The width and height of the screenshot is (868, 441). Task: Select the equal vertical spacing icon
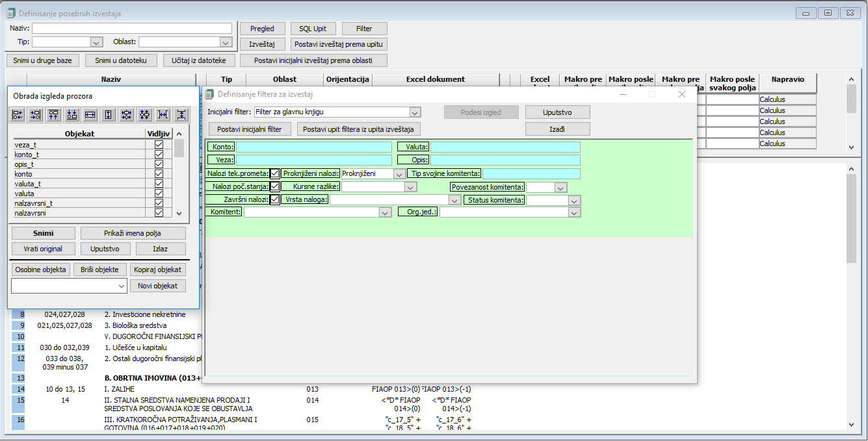click(x=181, y=114)
